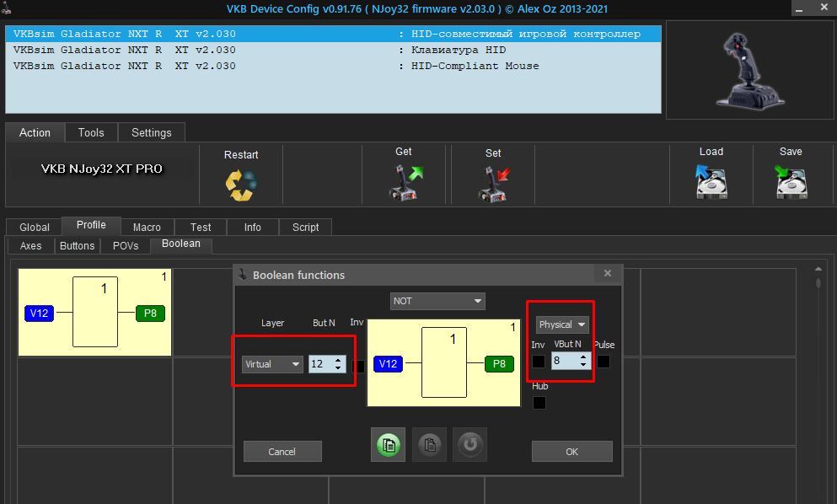
Task: Select the HID game controller device row
Action: (x=333, y=34)
